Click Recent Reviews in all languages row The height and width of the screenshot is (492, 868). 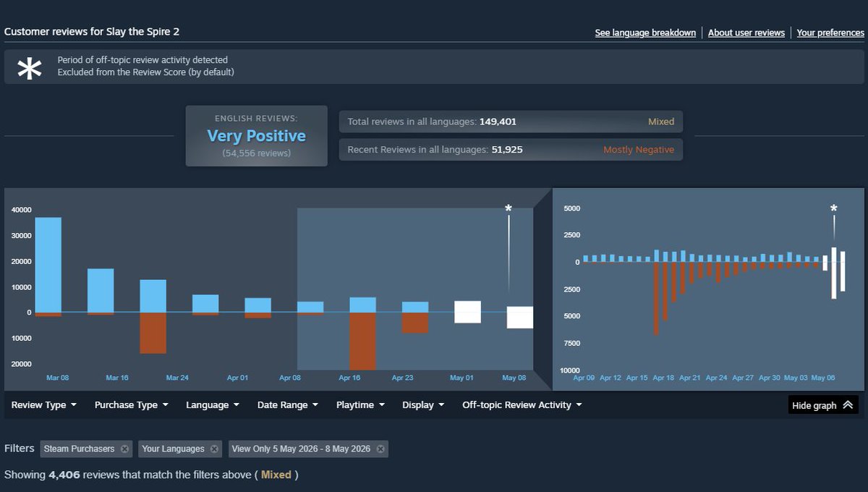click(x=511, y=150)
